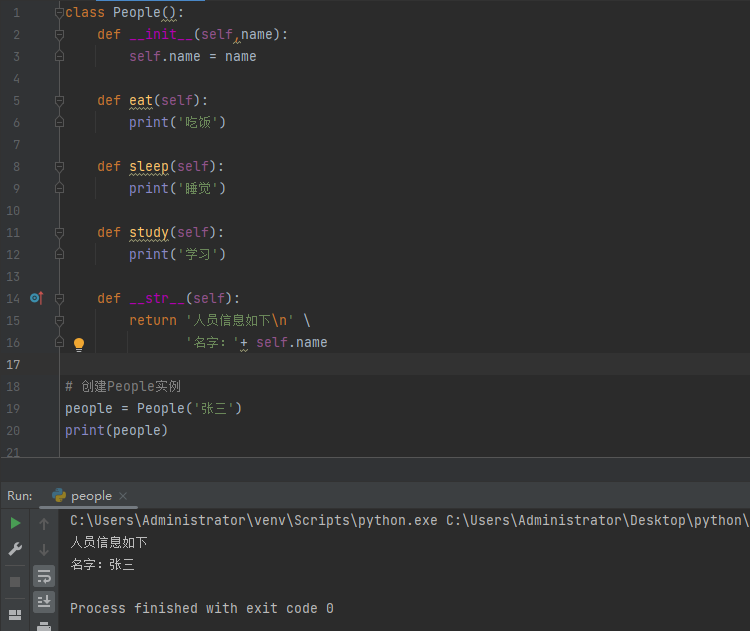
Task: Click line number 17 in gutter
Action: pyautogui.click(x=13, y=365)
